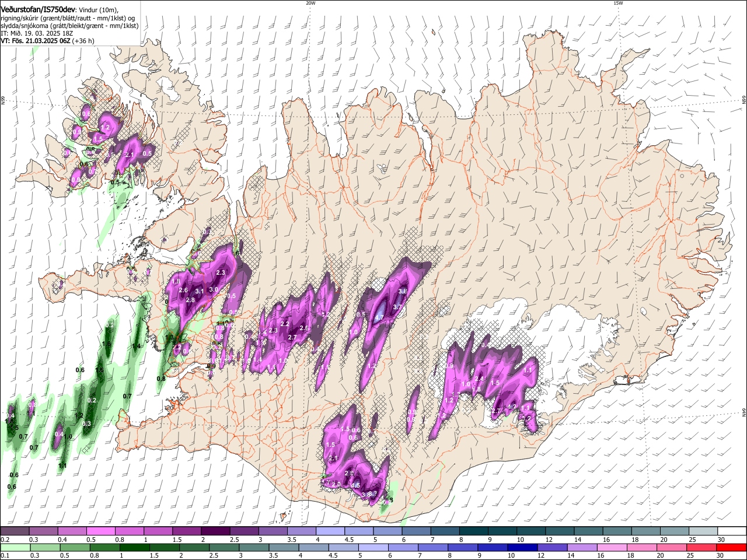The width and height of the screenshot is (747, 560).
Task: Click the pure red lower swatch after 30
Action: (731, 547)
